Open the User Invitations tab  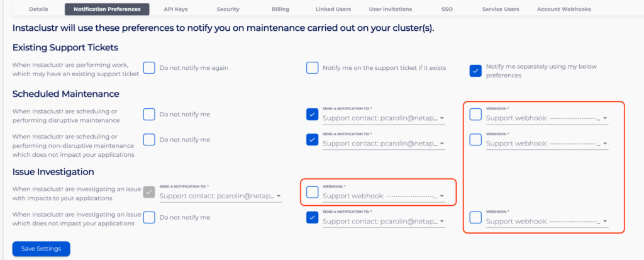click(391, 9)
